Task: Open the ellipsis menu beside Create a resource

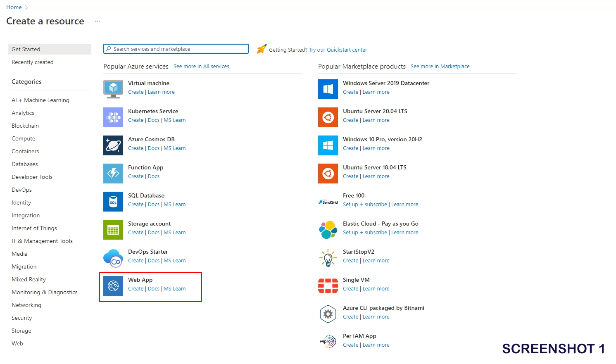Action: (x=98, y=21)
